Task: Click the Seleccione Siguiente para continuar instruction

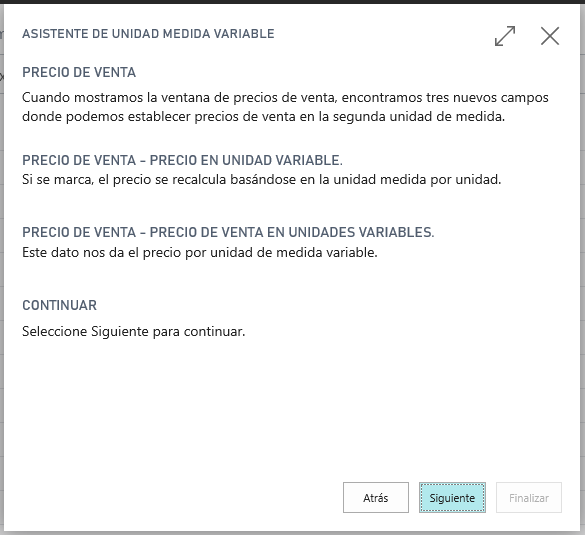Action: [134, 332]
